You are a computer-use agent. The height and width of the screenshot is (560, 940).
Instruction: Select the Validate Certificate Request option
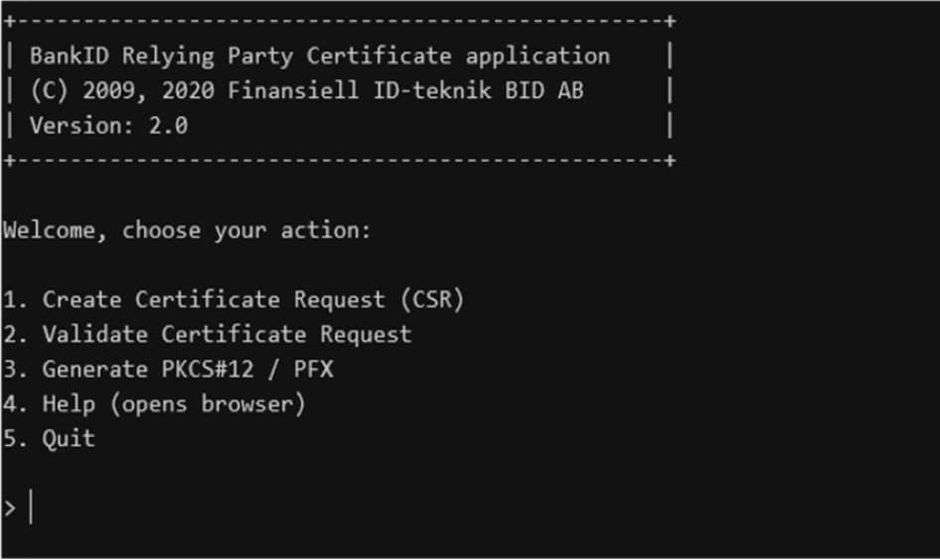207,335
